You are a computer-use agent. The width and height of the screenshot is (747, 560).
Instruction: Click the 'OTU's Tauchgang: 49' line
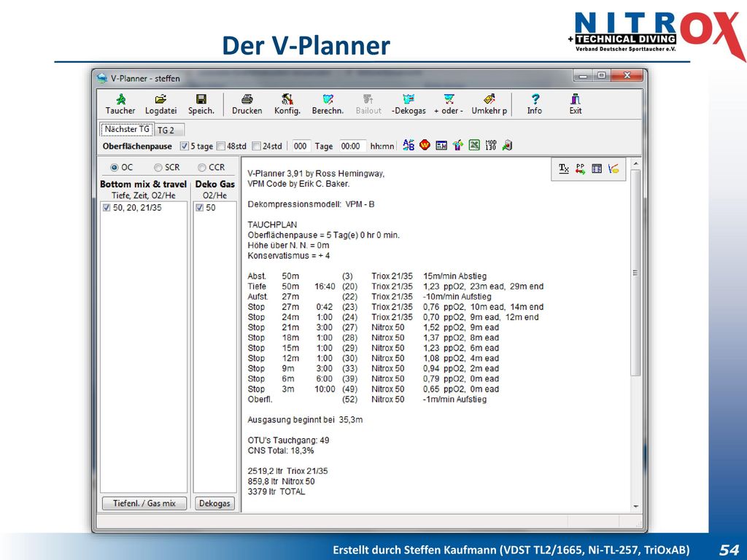point(288,440)
